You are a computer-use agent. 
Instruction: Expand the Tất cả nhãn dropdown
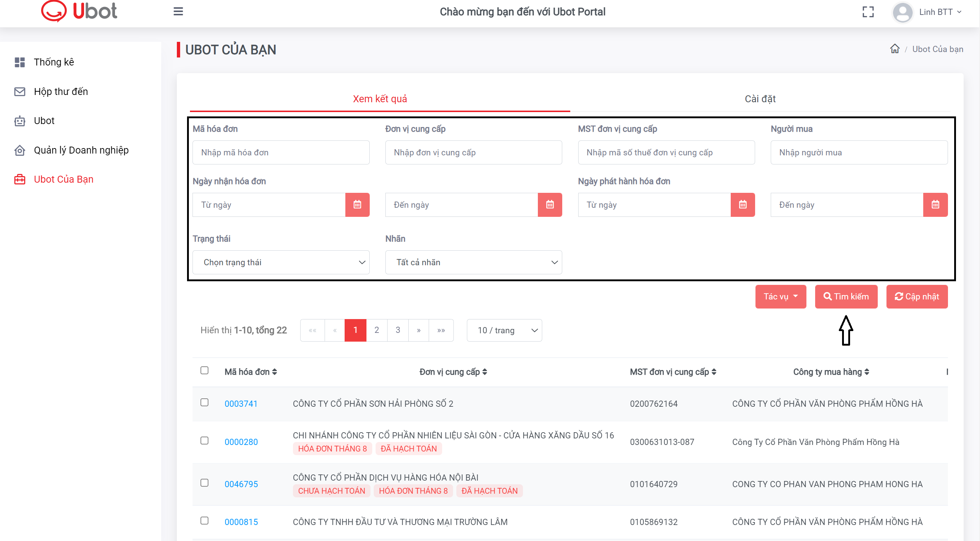pos(473,262)
